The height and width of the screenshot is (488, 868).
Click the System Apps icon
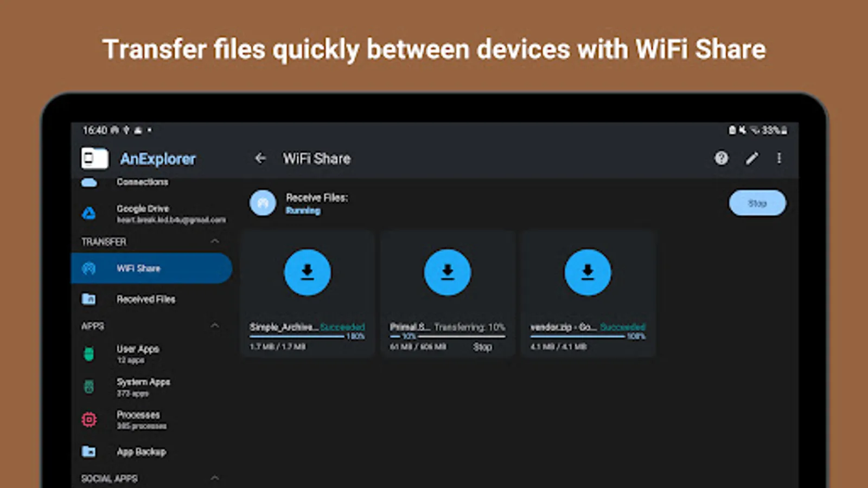[89, 387]
